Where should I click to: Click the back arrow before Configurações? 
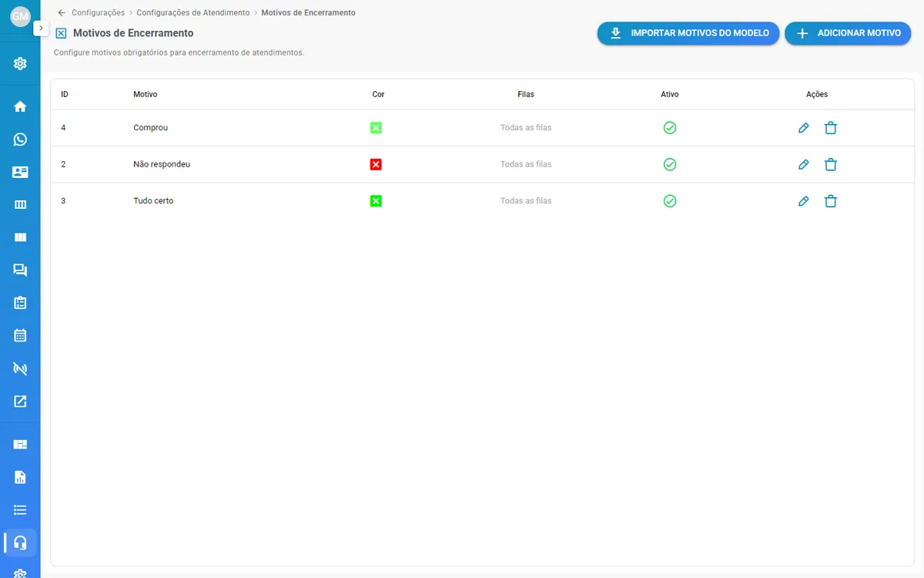(62, 13)
